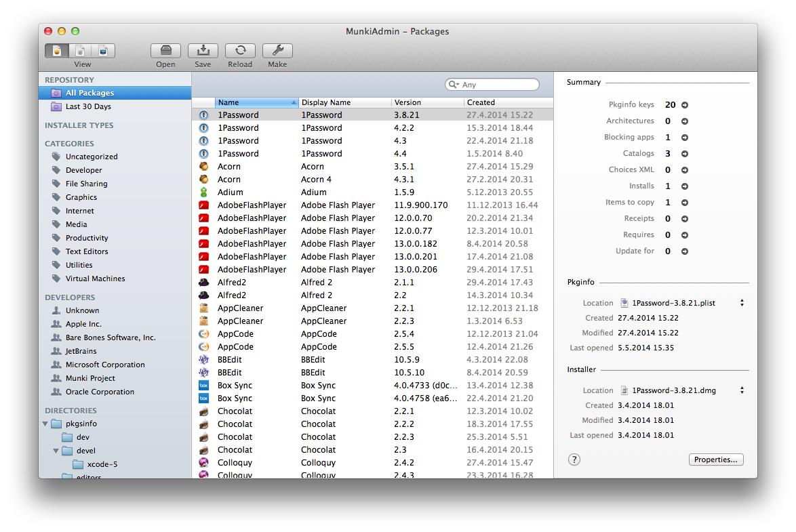Click the Blocking apps arrow icon
Screen dimensions: 796x532
(685, 138)
